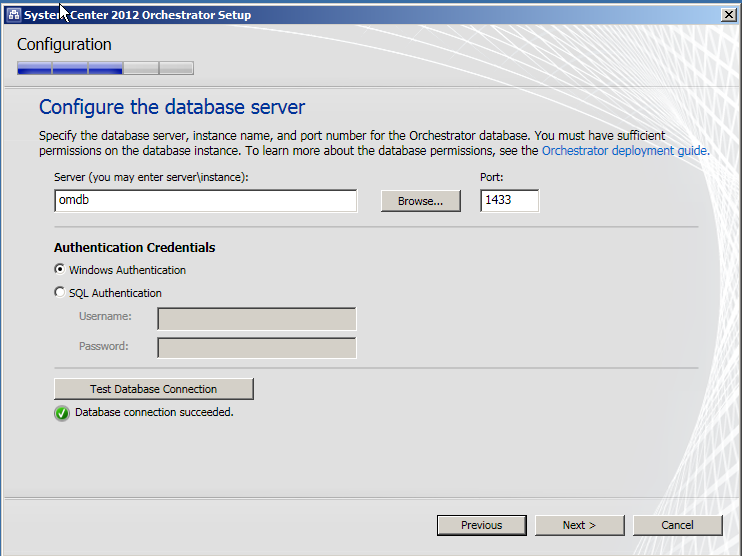Click the disabled Username field
This screenshot has height=556, width=742.
pyautogui.click(x=257, y=319)
